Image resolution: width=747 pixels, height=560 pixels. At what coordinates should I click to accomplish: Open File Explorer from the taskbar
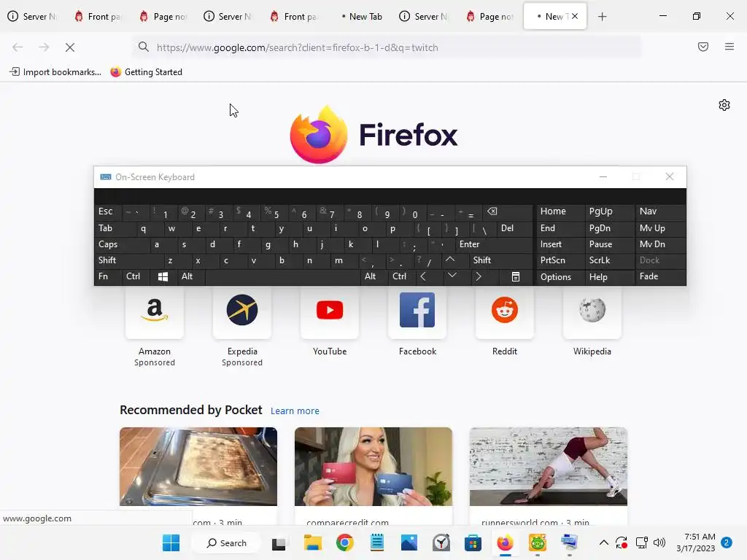click(313, 542)
